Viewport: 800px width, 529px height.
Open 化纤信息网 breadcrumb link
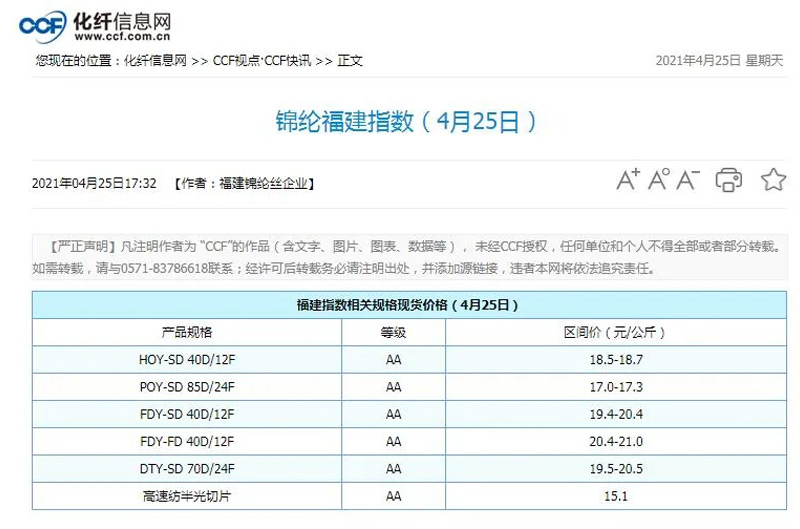tap(155, 61)
